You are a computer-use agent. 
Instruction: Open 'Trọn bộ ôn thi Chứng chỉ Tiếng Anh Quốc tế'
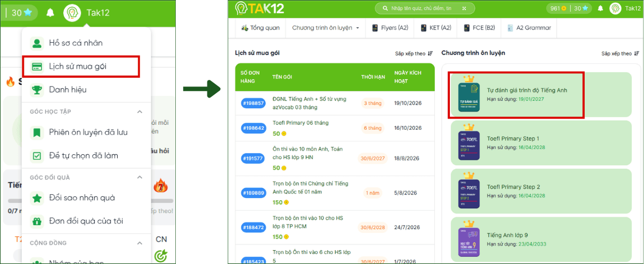click(310, 187)
